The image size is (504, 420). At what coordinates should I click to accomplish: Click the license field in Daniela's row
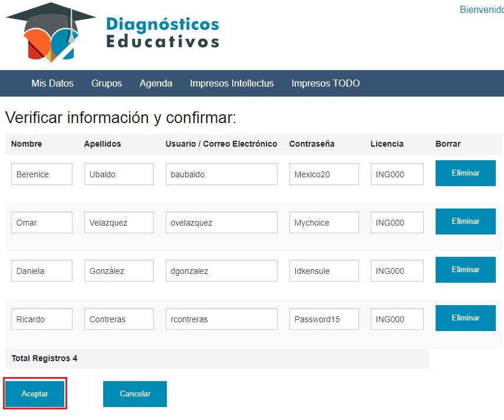397,271
